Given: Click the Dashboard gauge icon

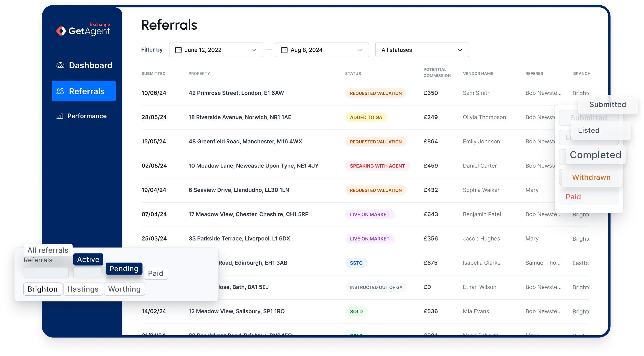Looking at the screenshot, I should coord(61,65).
